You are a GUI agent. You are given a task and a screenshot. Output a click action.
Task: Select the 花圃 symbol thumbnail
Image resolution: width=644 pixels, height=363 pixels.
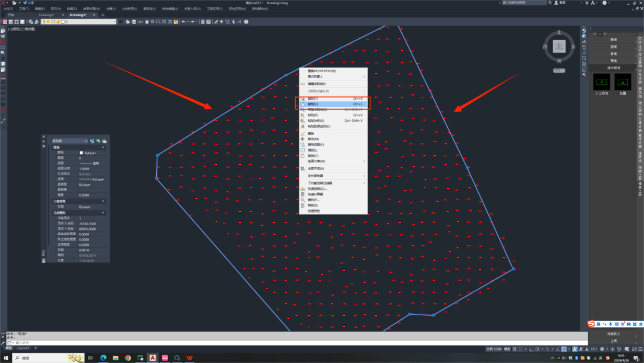pos(623,82)
